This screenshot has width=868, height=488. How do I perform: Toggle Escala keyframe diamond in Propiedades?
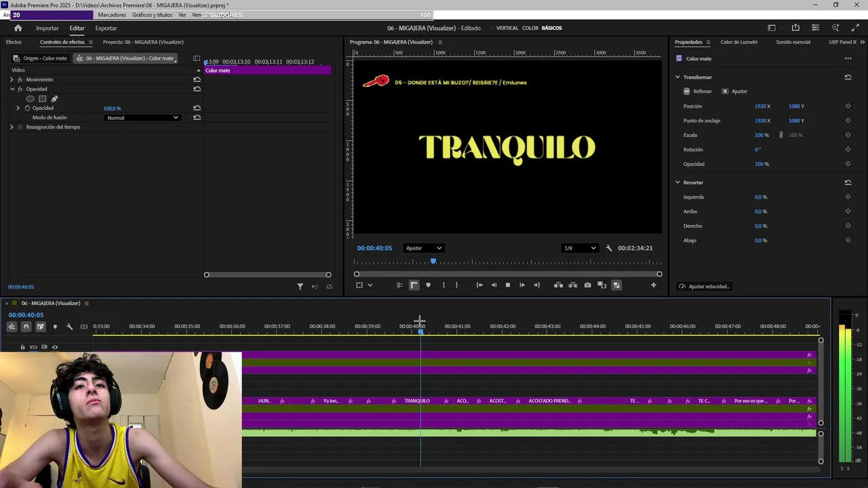848,135
